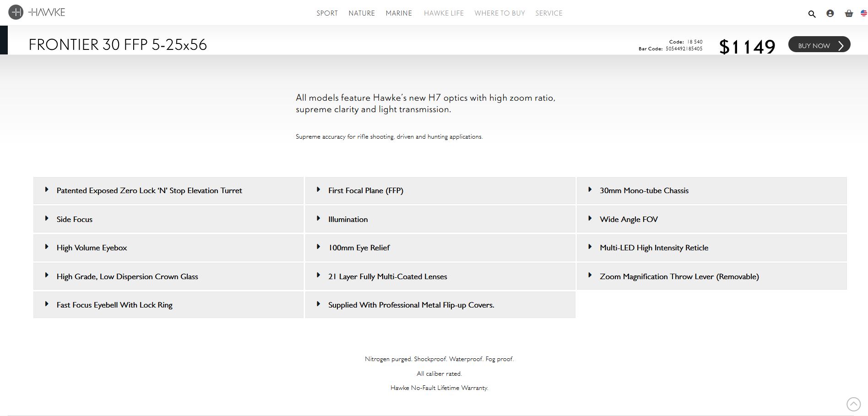
Task: Click the 'All caliber rated.' text
Action: 439,373
